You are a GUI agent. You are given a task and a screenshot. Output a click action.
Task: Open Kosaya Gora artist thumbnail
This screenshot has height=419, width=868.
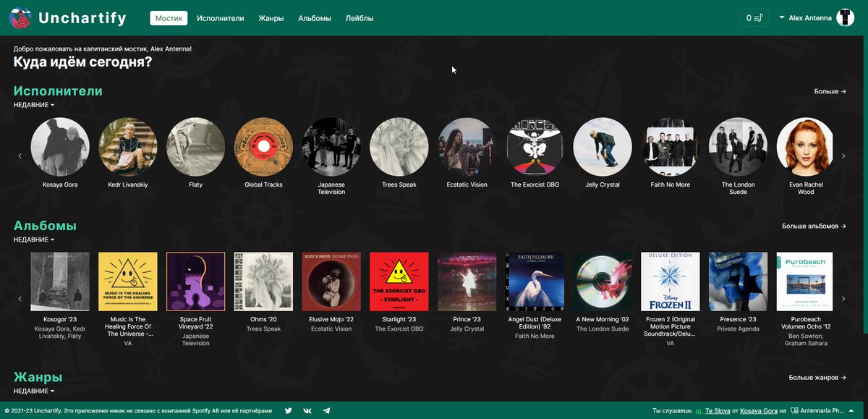(60, 147)
